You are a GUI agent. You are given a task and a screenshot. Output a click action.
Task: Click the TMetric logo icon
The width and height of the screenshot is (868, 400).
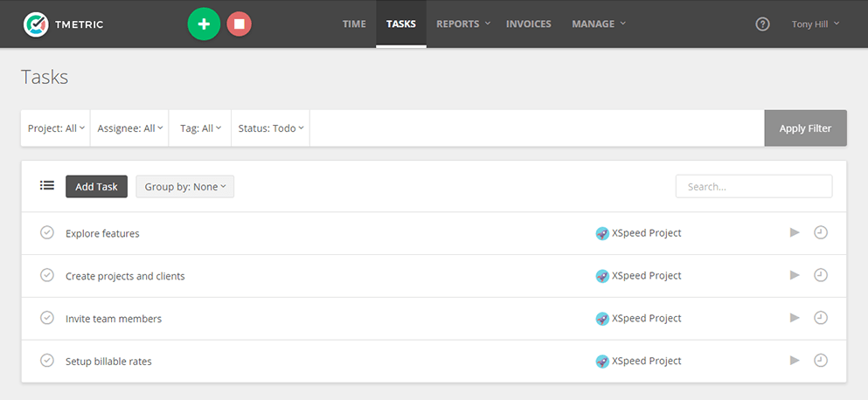coord(37,24)
